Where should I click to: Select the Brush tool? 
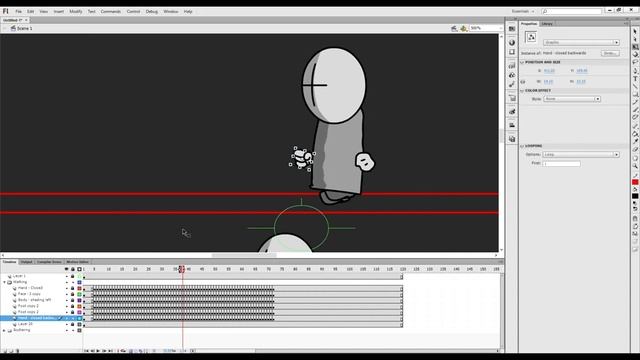(635, 109)
